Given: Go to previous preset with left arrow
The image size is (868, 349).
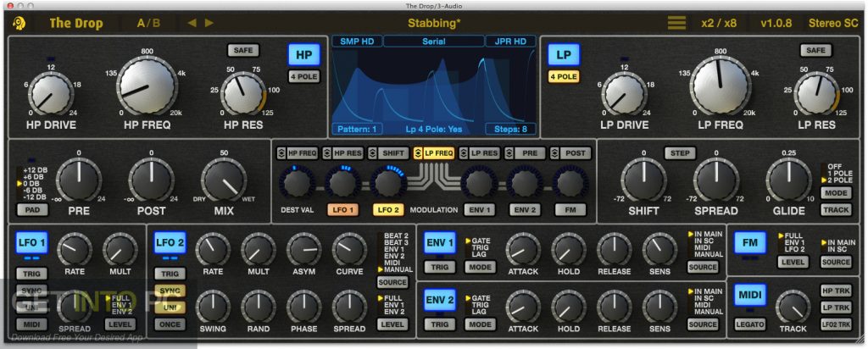Looking at the screenshot, I should [192, 23].
